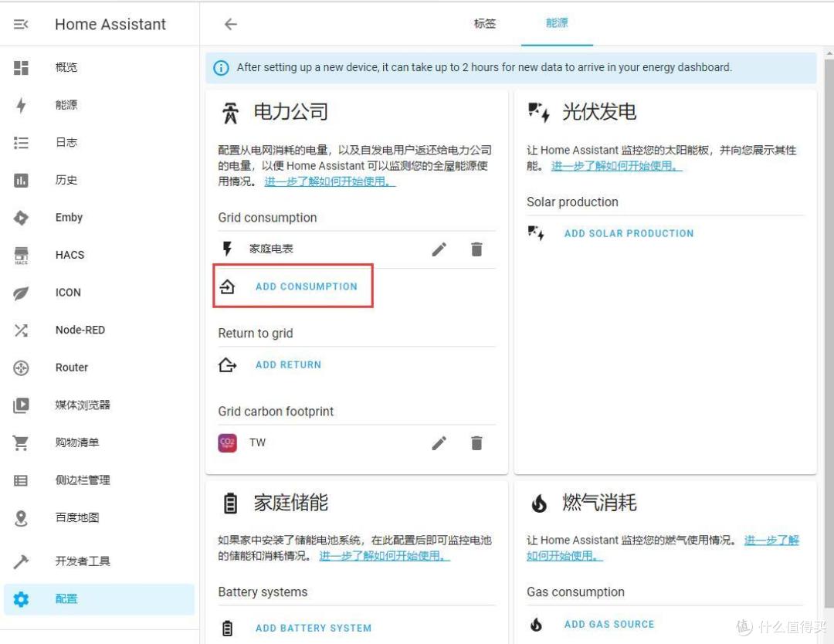
Task: Edit the TW carbon footprint entry
Action: pos(439,443)
